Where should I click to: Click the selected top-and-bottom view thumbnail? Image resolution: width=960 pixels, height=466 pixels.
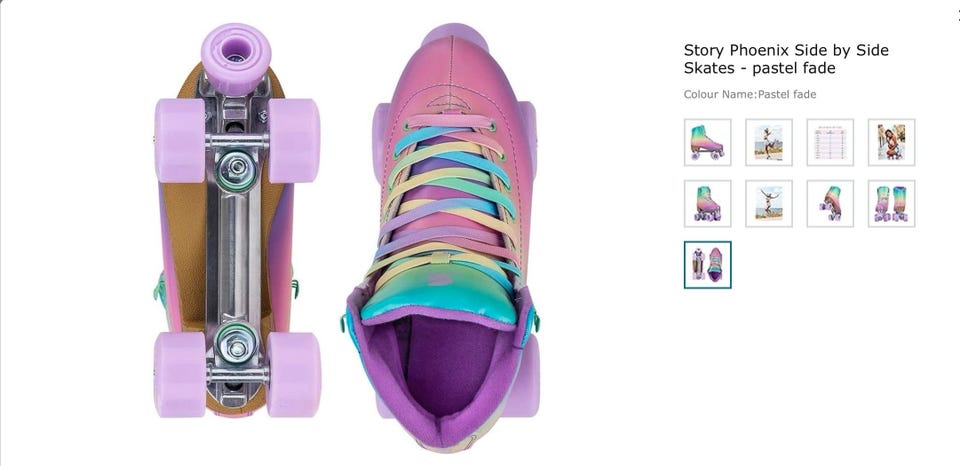707,265
